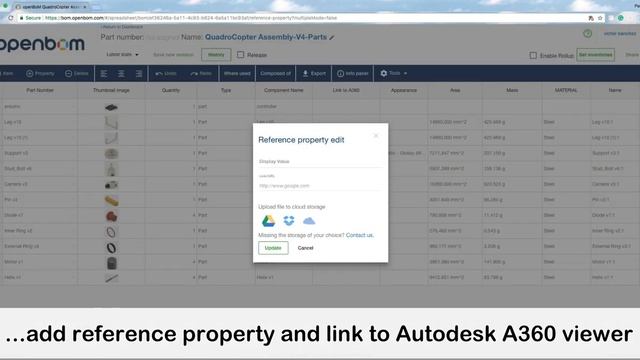Enable the Rollup checkbox
Viewport: 640px width, 360px height.
click(x=533, y=55)
